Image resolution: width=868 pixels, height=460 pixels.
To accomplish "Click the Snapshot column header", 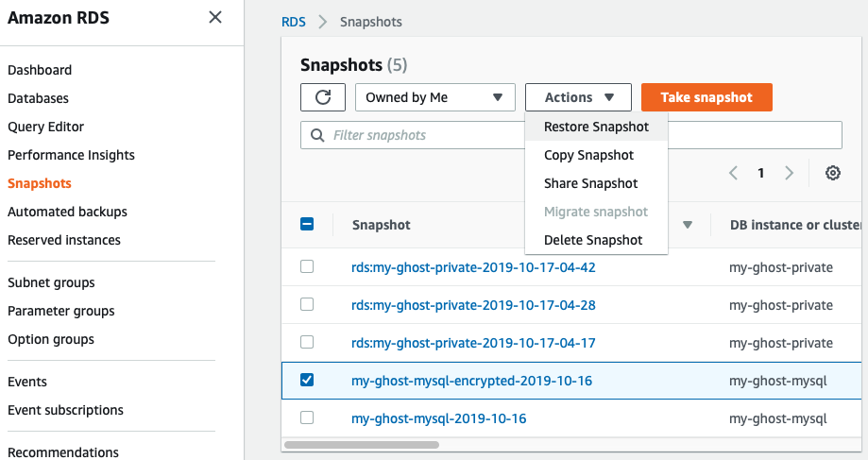I will (x=382, y=225).
